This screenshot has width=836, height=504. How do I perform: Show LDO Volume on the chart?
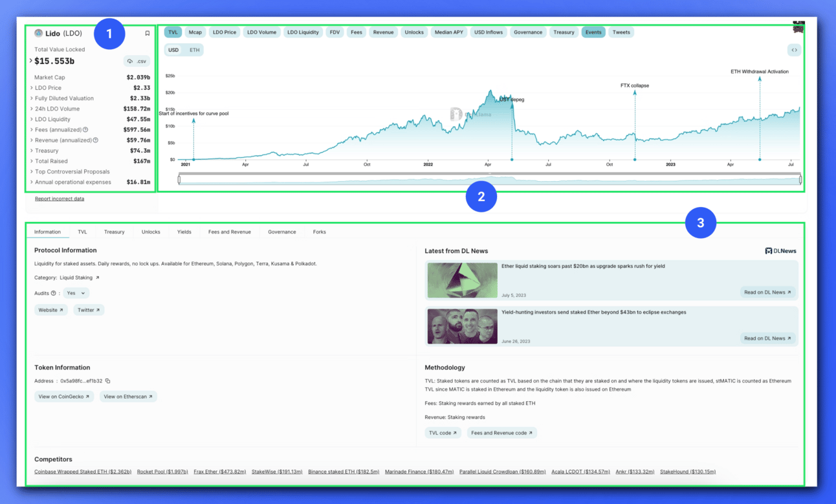[261, 32]
